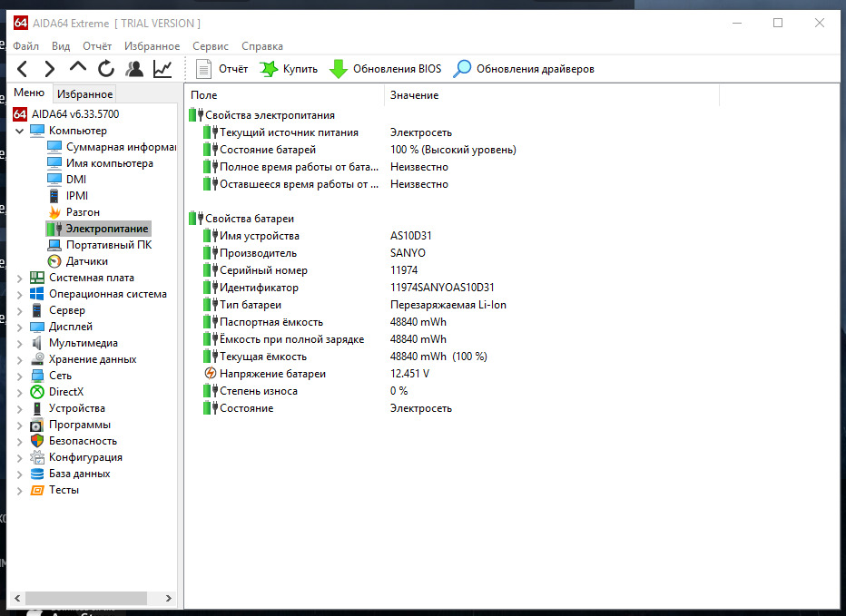Expand the Хранение данных node
This screenshot has height=616, width=846.
(20, 359)
